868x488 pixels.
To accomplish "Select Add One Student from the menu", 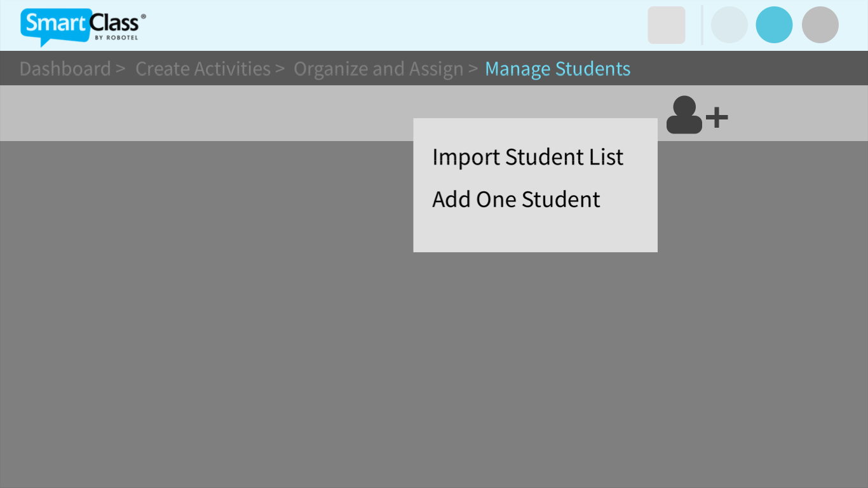I will (516, 199).
